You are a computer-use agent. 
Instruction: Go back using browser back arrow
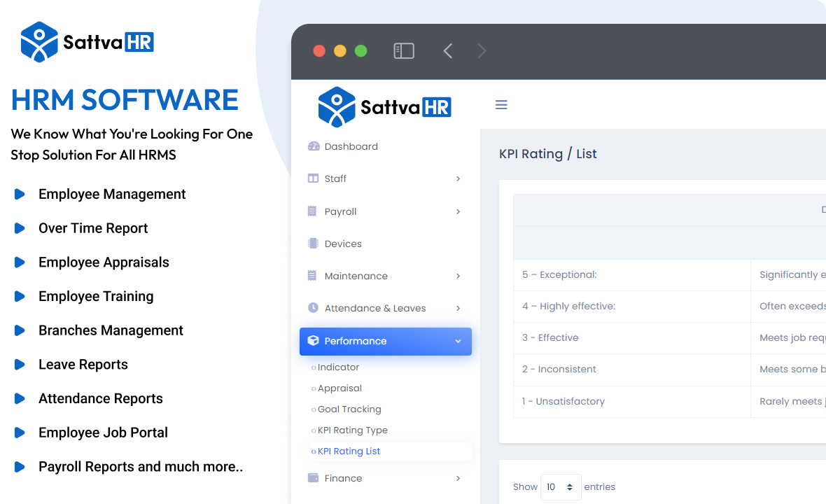[448, 51]
